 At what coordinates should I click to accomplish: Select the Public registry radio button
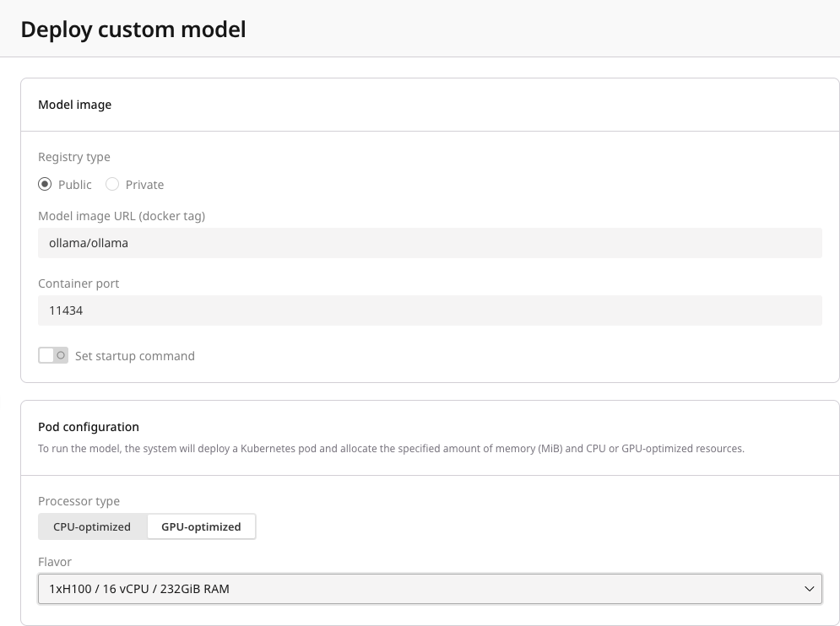point(45,184)
